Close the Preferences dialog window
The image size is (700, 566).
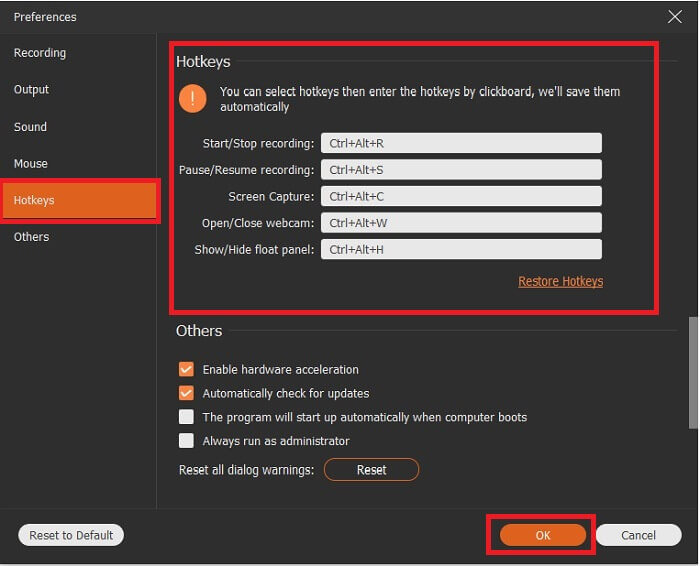pyautogui.click(x=674, y=16)
